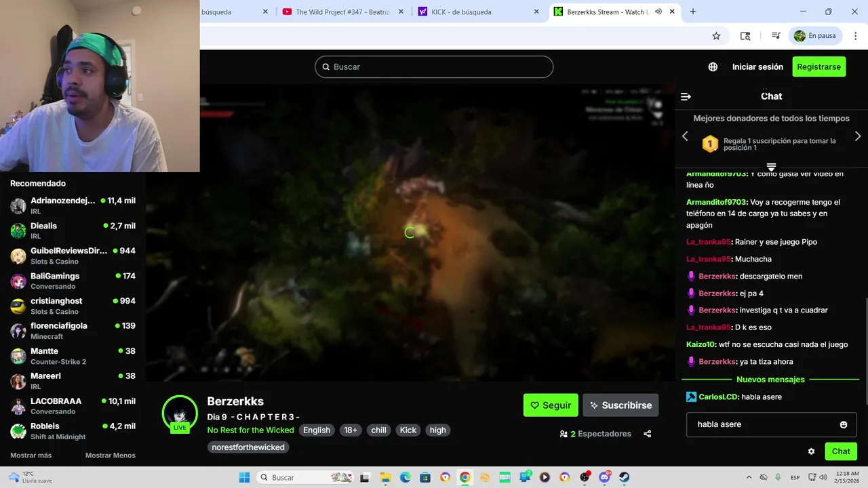Viewport: 868px width, 488px height.
Task: Select the norestforthewicked tag
Action: coord(248,447)
